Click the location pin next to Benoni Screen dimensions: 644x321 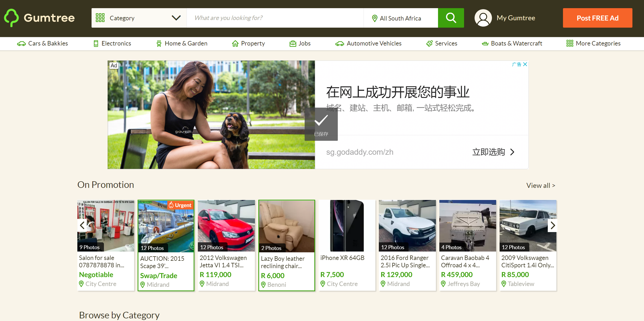pyautogui.click(x=263, y=285)
